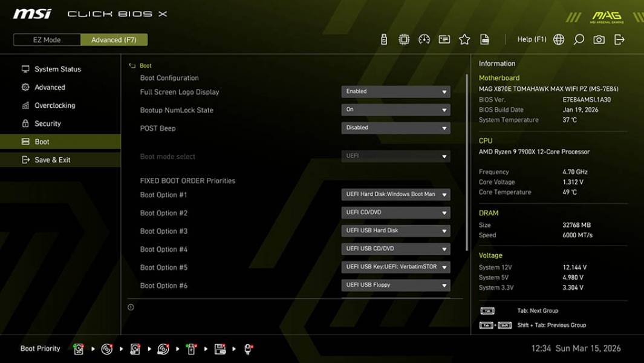Open the Boot Option #1 dropdown
644x363 pixels.
point(395,194)
